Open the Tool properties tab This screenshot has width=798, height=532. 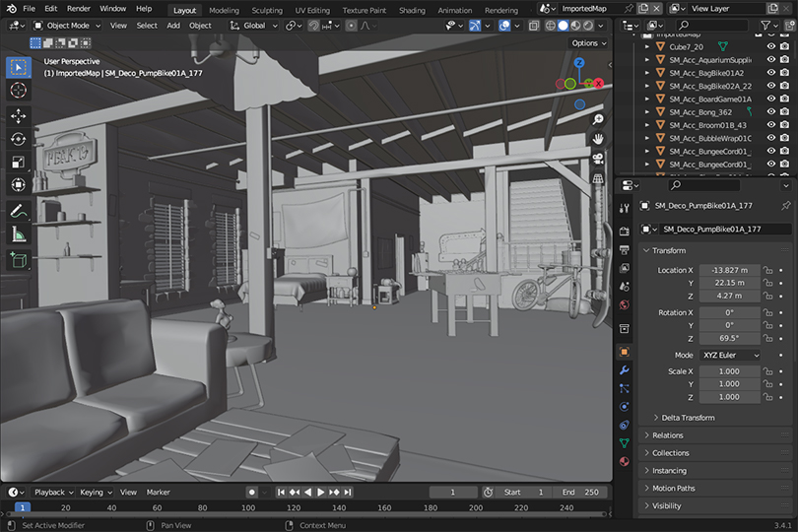pyautogui.click(x=625, y=208)
